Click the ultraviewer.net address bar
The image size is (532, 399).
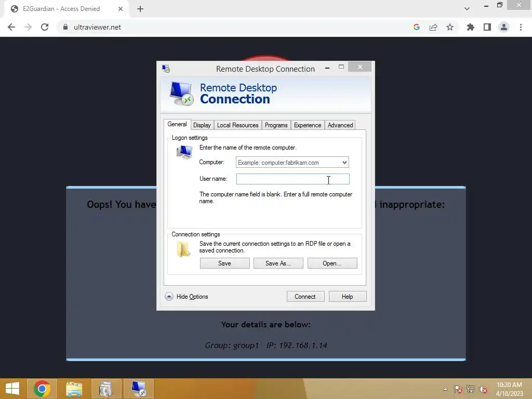[234, 27]
